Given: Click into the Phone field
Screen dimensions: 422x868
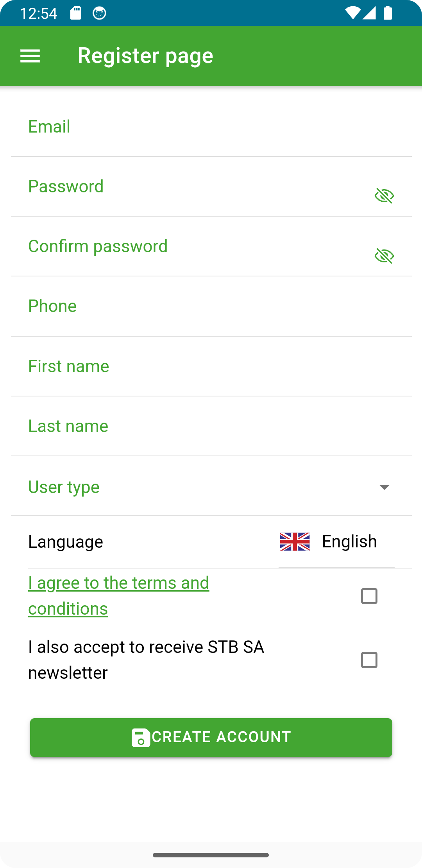Looking at the screenshot, I should 211,307.
